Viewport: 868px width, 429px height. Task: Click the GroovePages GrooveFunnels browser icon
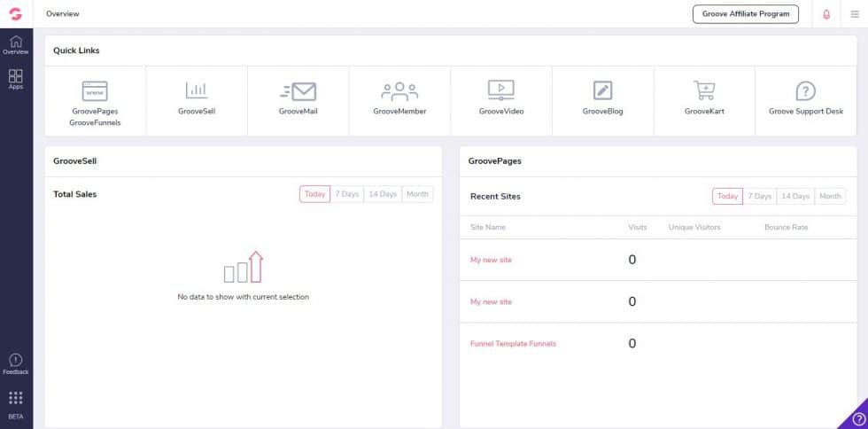pyautogui.click(x=95, y=91)
